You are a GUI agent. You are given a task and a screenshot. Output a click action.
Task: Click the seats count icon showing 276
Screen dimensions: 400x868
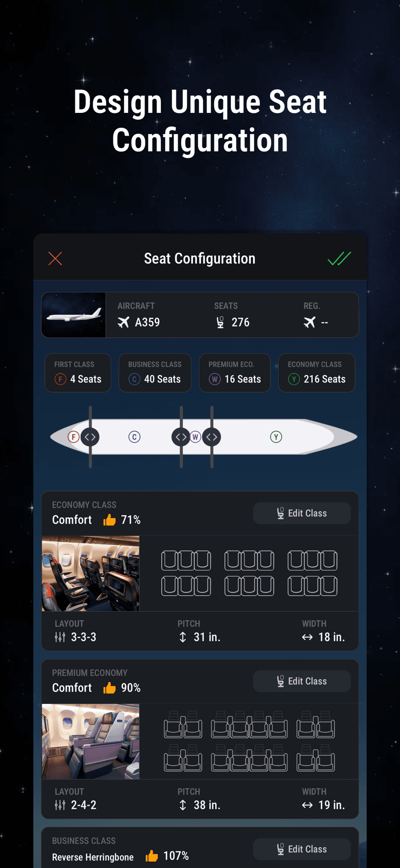[x=220, y=322]
